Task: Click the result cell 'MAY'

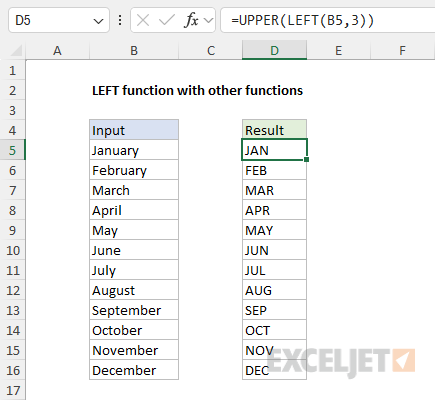Action: click(274, 230)
